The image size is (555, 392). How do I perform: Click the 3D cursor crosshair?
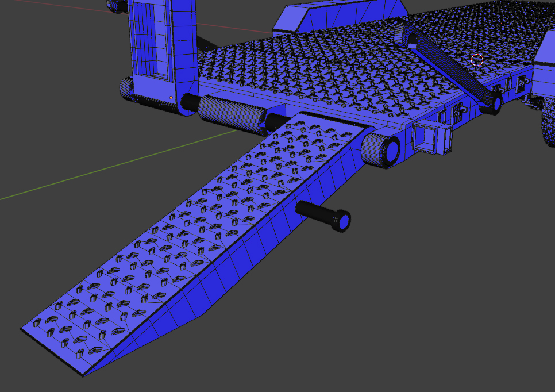click(x=477, y=59)
